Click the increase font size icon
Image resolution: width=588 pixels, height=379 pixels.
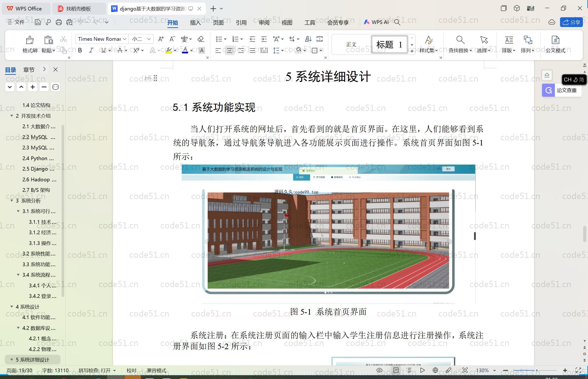161,39
